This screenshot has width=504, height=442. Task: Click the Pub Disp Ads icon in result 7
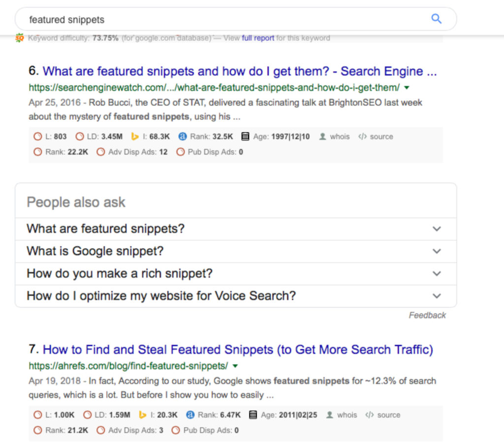(x=176, y=430)
